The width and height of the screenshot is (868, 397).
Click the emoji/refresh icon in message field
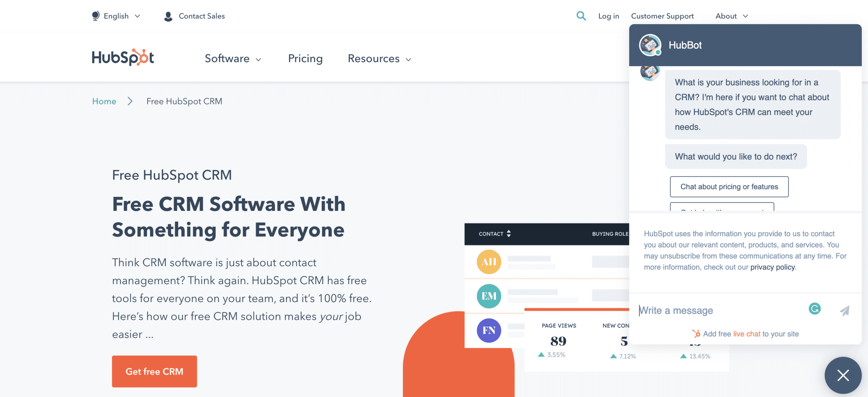coord(815,309)
